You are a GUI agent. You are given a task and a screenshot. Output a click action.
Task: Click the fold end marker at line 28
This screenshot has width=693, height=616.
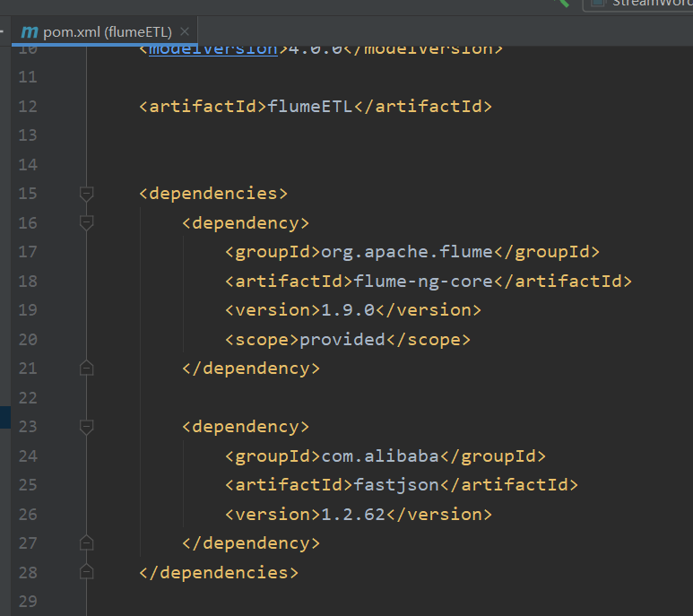pos(86,572)
